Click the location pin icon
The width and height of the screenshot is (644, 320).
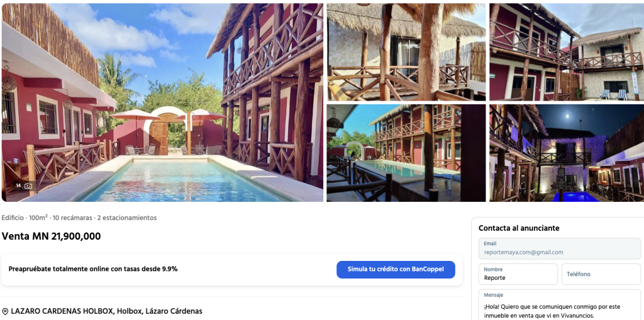[x=5, y=312]
